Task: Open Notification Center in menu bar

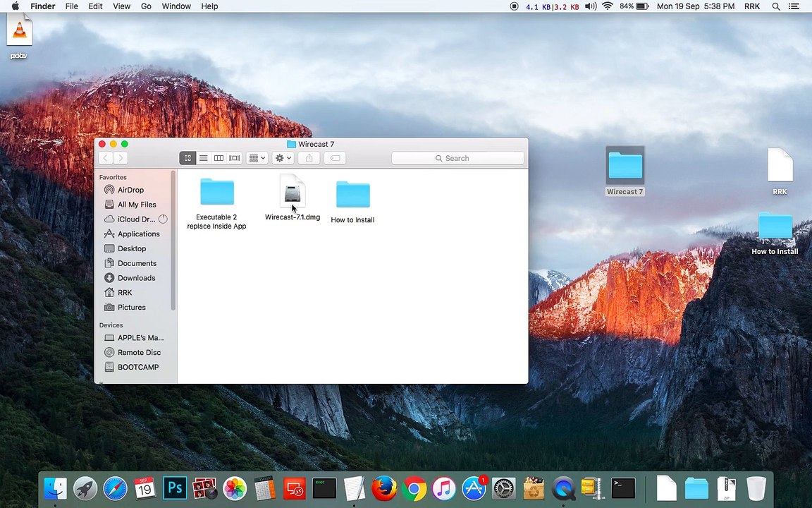Action: pos(794,6)
